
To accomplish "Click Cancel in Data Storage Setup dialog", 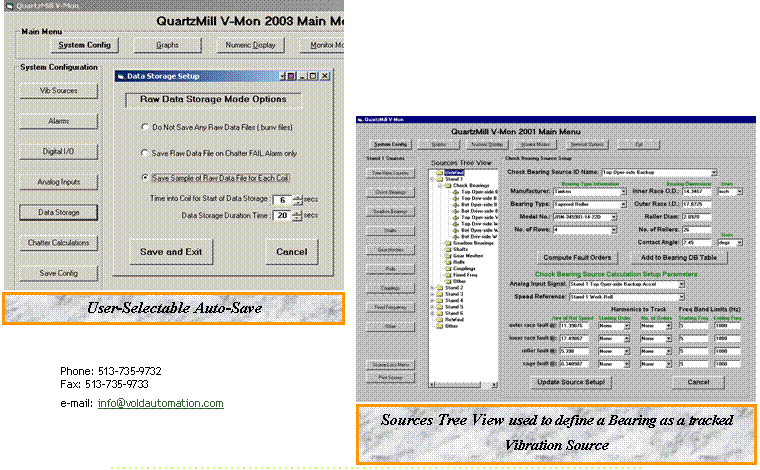I will pyautogui.click(x=292, y=252).
